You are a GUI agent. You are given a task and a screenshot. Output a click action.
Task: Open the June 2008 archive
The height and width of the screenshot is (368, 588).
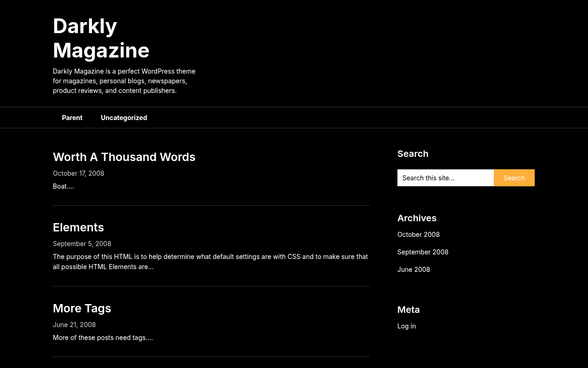(414, 270)
